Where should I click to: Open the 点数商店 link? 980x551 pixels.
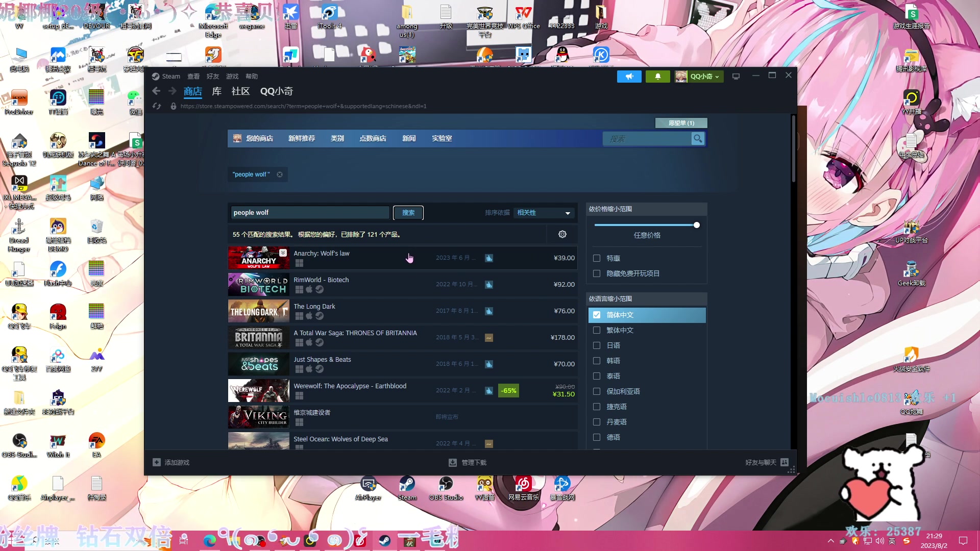(x=373, y=138)
